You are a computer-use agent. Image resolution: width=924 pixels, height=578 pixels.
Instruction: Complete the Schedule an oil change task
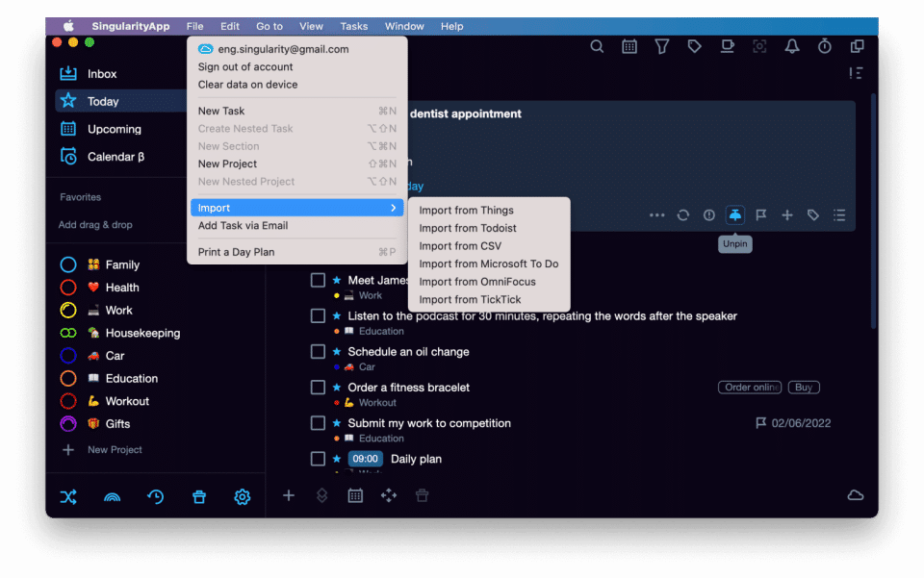[x=318, y=352]
